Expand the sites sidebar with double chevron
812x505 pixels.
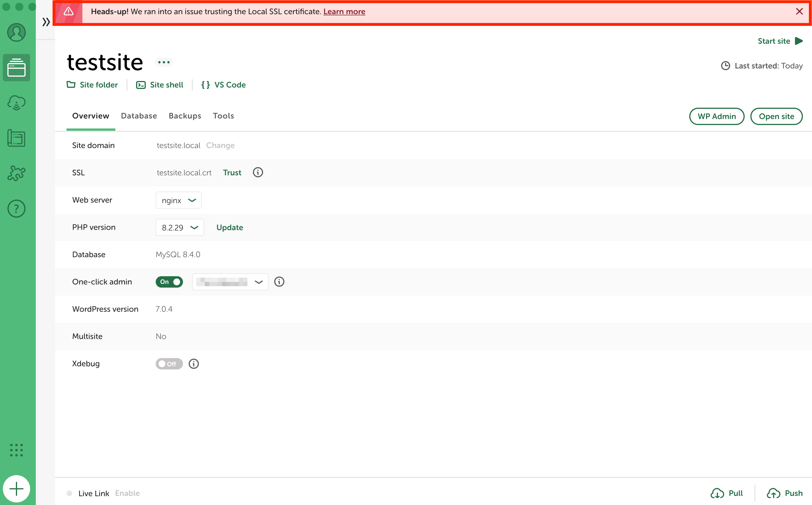46,22
